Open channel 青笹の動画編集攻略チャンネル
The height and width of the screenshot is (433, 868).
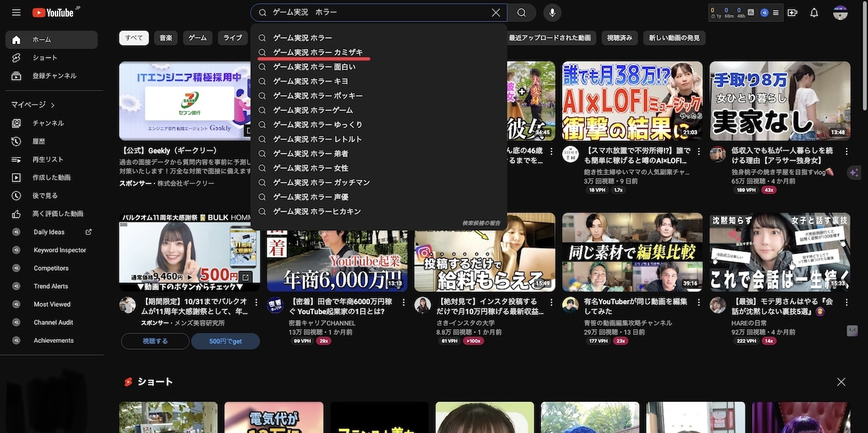(628, 323)
